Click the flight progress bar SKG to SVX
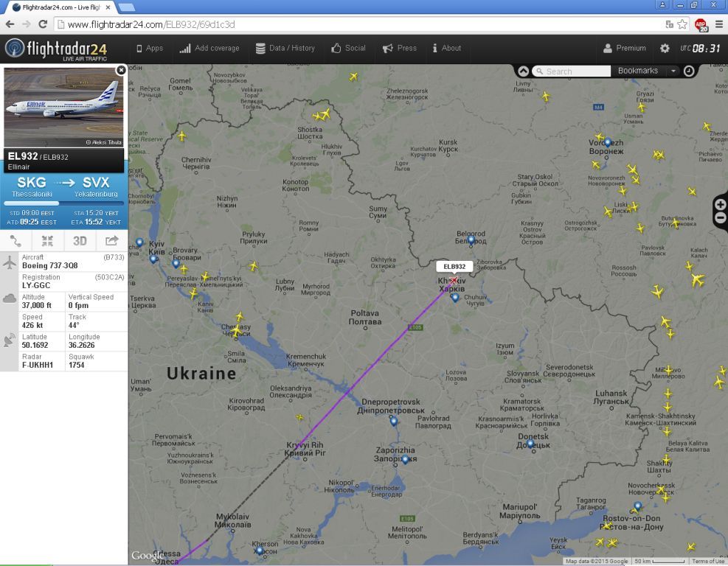 [x=64, y=203]
